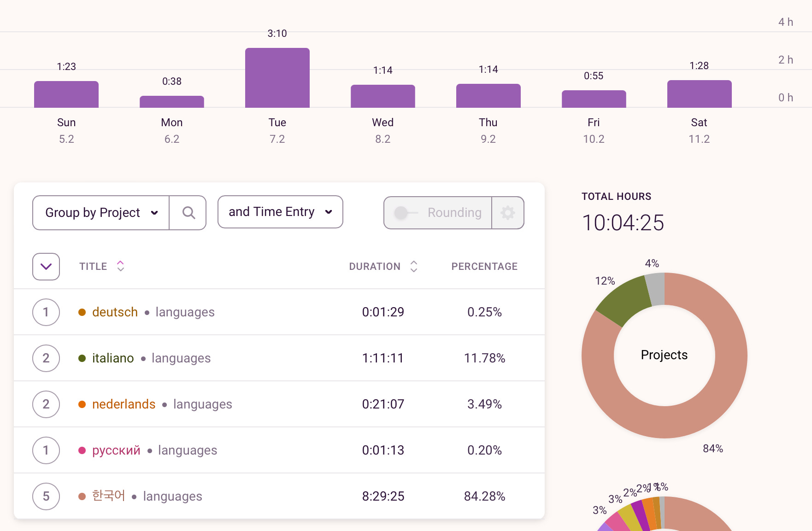Open rounding settings gear icon
812x531 pixels.
click(508, 213)
